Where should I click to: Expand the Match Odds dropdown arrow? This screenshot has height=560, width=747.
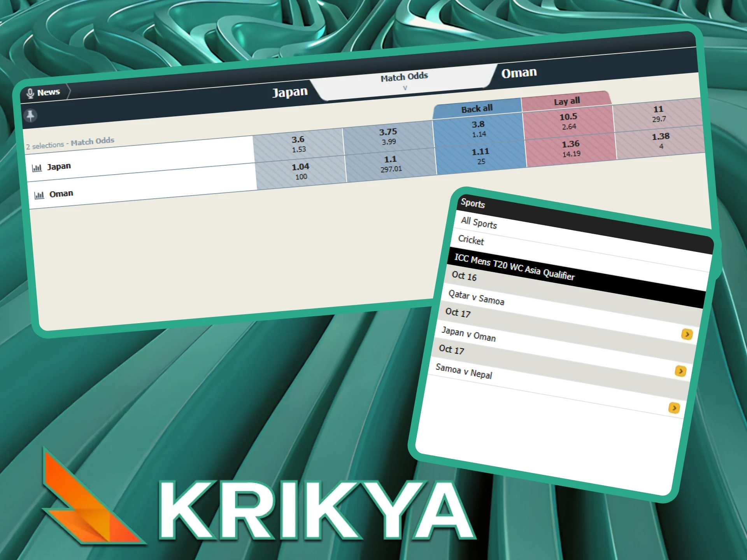coord(405,88)
